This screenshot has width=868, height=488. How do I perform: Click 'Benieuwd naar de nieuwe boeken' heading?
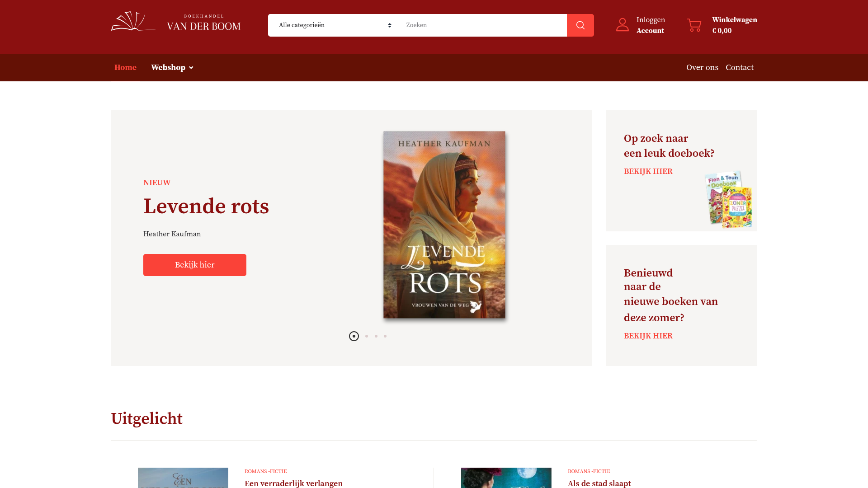(x=671, y=295)
